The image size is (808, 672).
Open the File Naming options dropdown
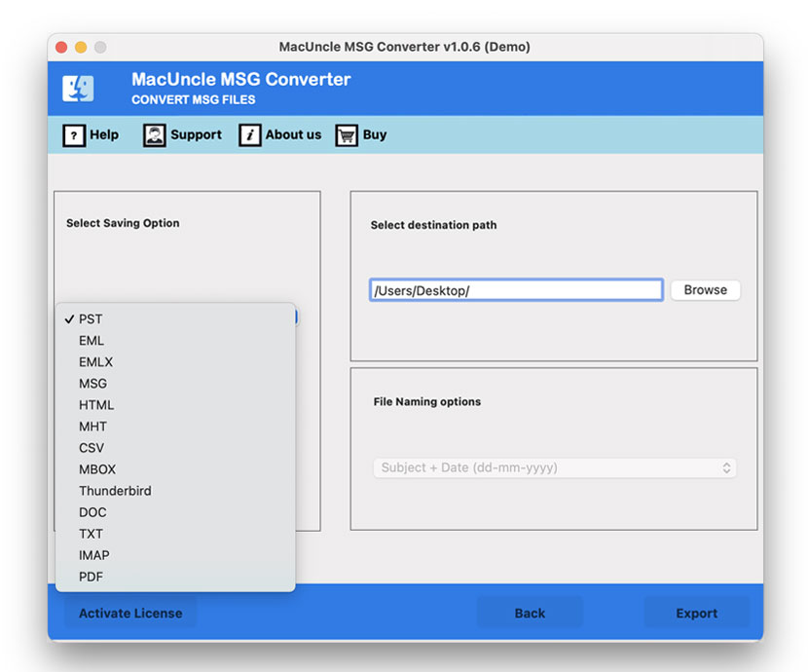(x=553, y=467)
